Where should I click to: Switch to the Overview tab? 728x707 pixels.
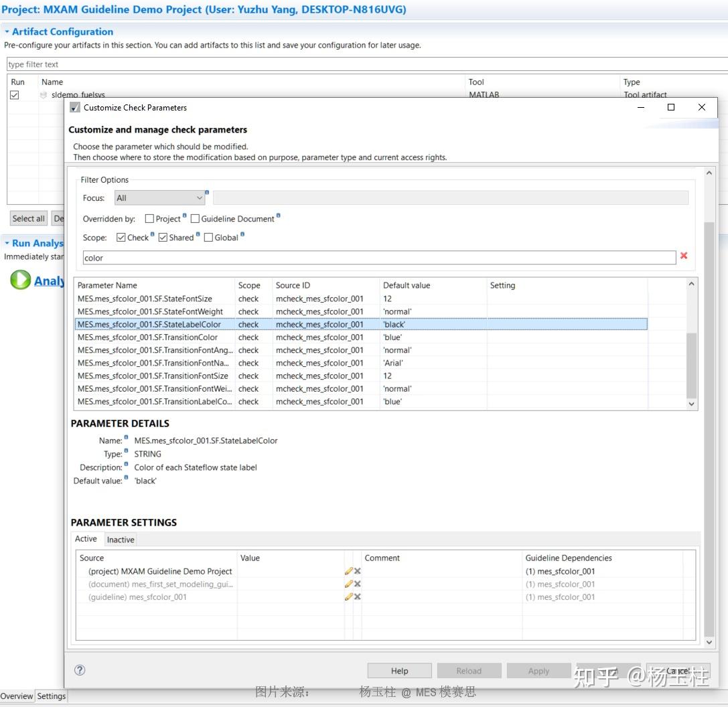click(x=17, y=696)
